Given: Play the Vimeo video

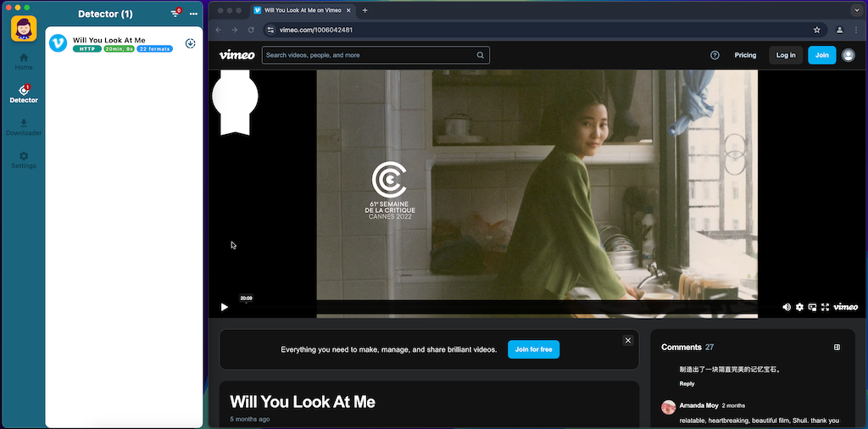Looking at the screenshot, I should coord(224,307).
